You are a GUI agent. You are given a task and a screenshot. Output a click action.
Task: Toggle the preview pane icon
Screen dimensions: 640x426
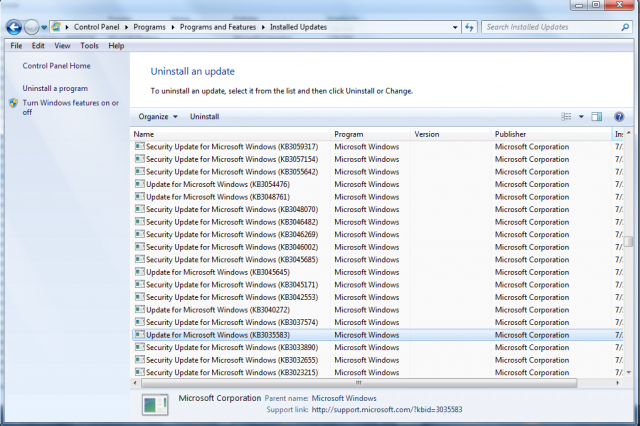coord(597,117)
